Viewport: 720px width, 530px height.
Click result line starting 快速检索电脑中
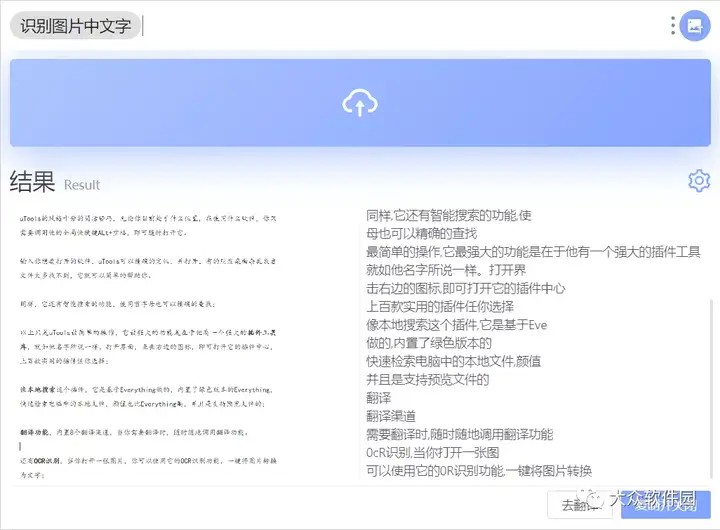click(x=453, y=361)
